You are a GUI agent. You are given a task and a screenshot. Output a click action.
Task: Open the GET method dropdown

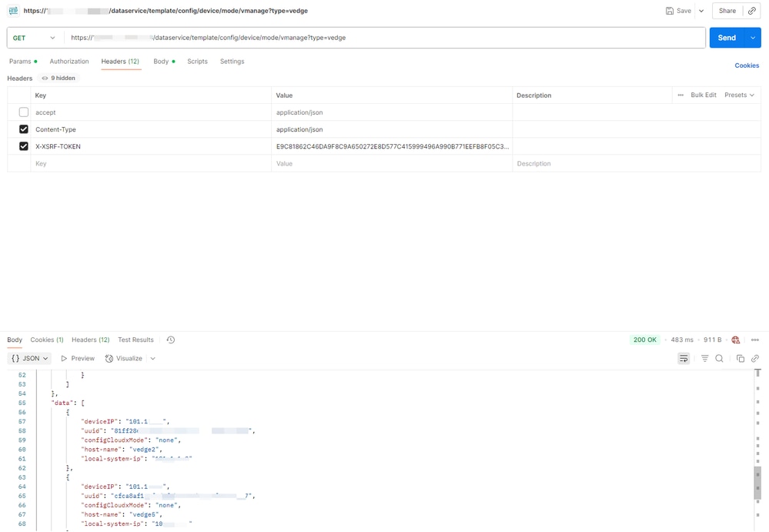click(x=35, y=38)
